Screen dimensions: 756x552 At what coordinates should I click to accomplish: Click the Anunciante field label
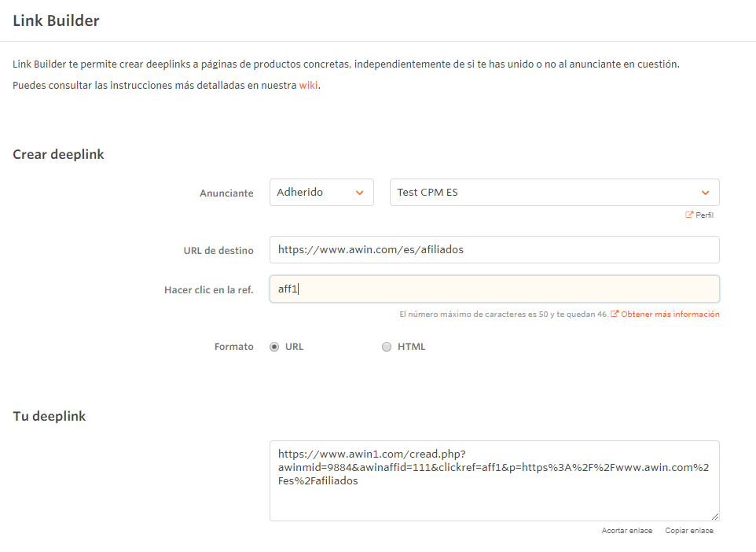click(x=226, y=193)
